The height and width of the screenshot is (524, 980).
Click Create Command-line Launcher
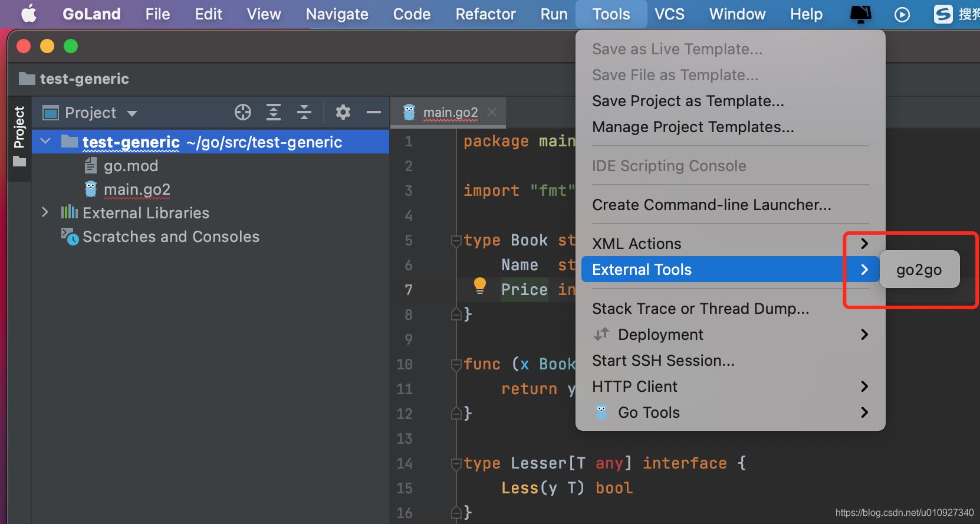(711, 205)
